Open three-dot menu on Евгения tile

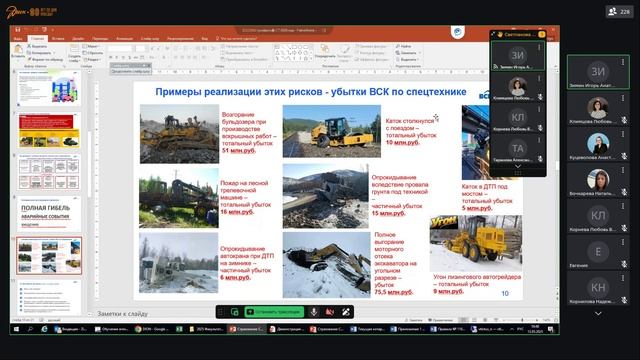(x=623, y=242)
